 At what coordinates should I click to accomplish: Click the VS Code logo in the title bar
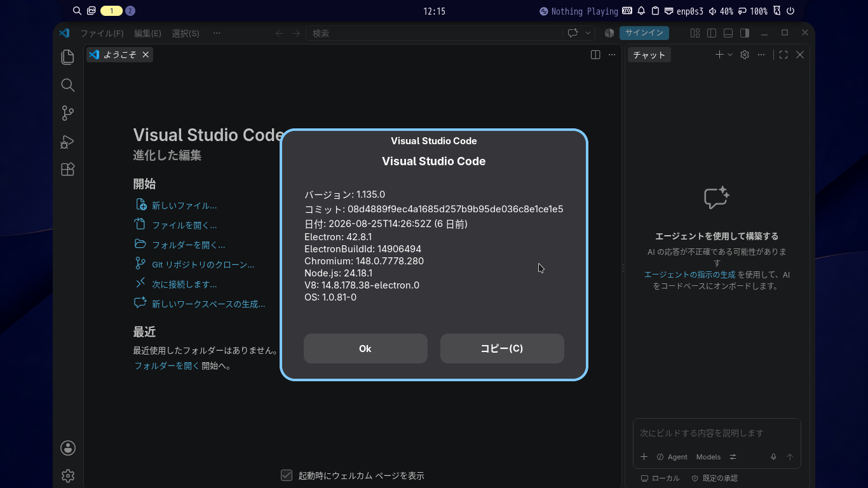coord(64,33)
